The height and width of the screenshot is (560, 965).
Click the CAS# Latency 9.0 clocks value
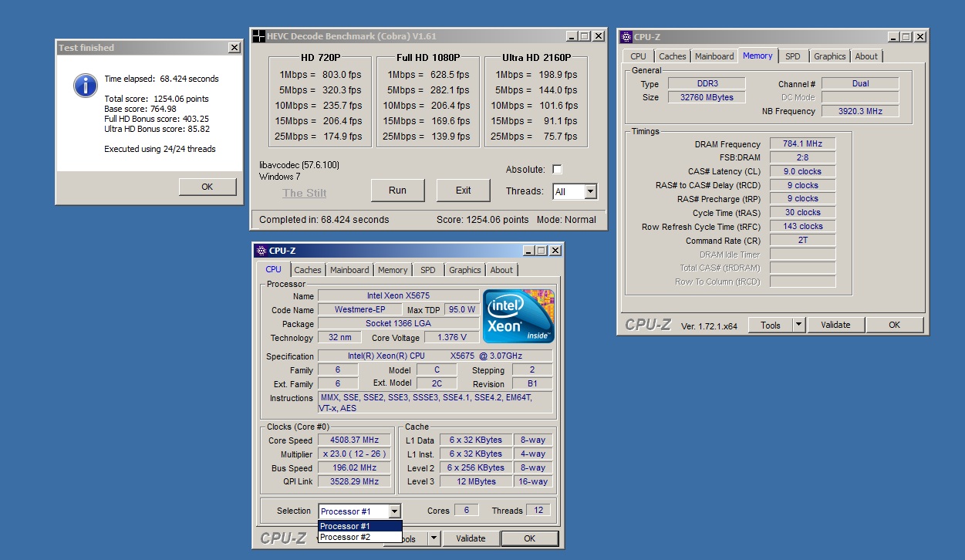pos(802,171)
